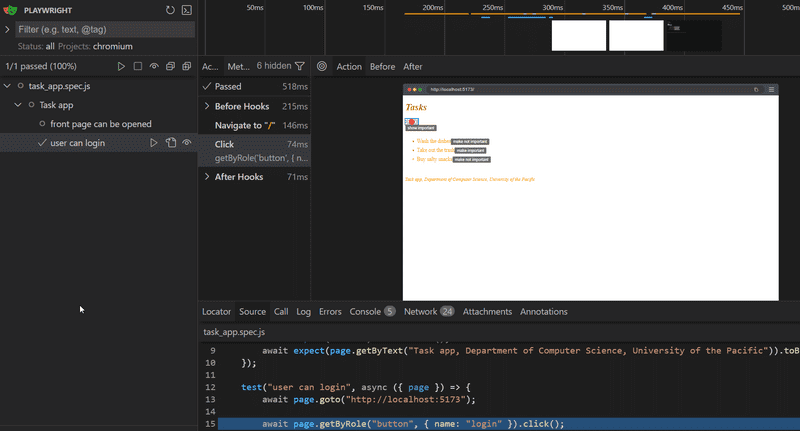Screen dimensions: 800x431
Task: Switch to the Before snapshot tab
Action: pos(382,66)
